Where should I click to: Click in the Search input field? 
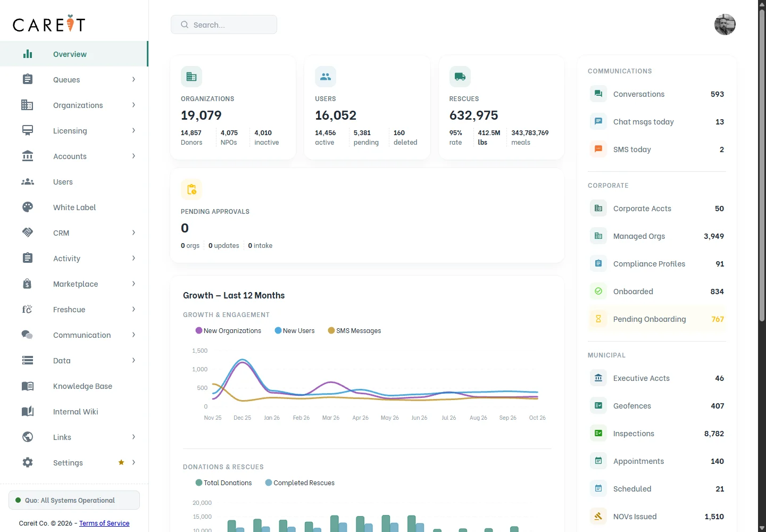click(224, 24)
